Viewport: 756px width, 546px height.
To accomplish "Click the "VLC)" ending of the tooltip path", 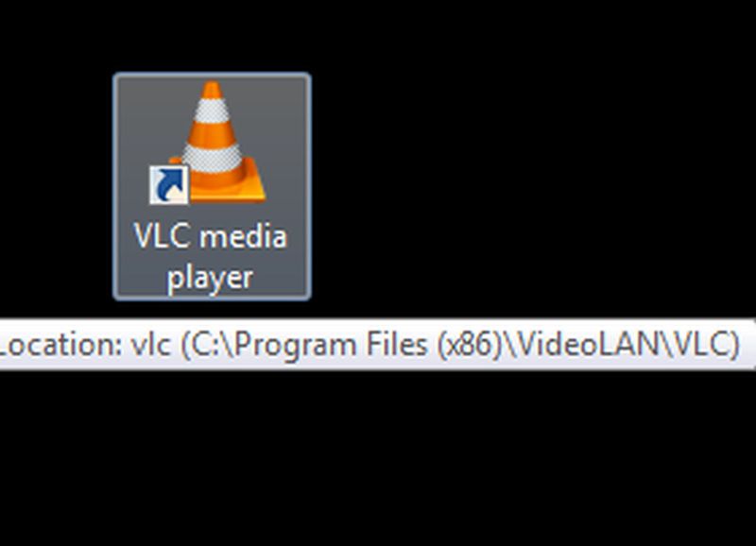I will coord(705,345).
